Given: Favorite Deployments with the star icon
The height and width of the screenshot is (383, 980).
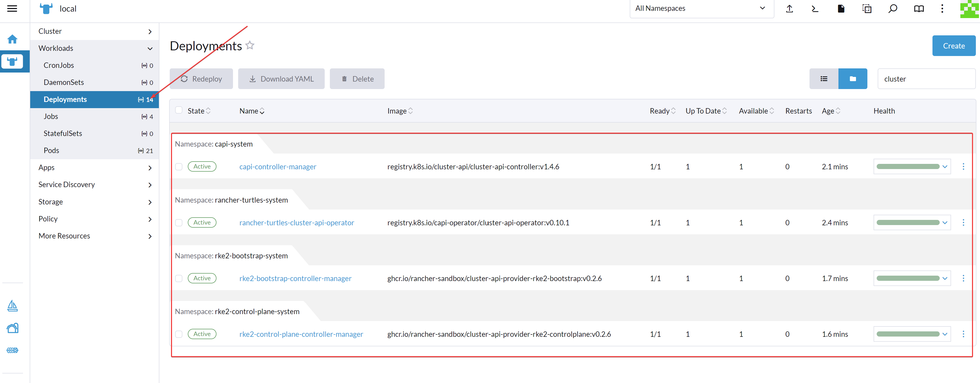Looking at the screenshot, I should 250,45.
